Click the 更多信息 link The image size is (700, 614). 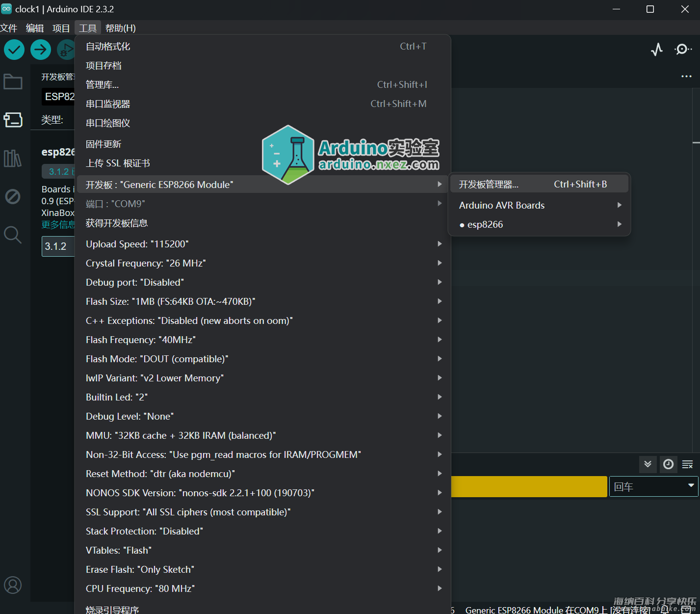(58, 225)
